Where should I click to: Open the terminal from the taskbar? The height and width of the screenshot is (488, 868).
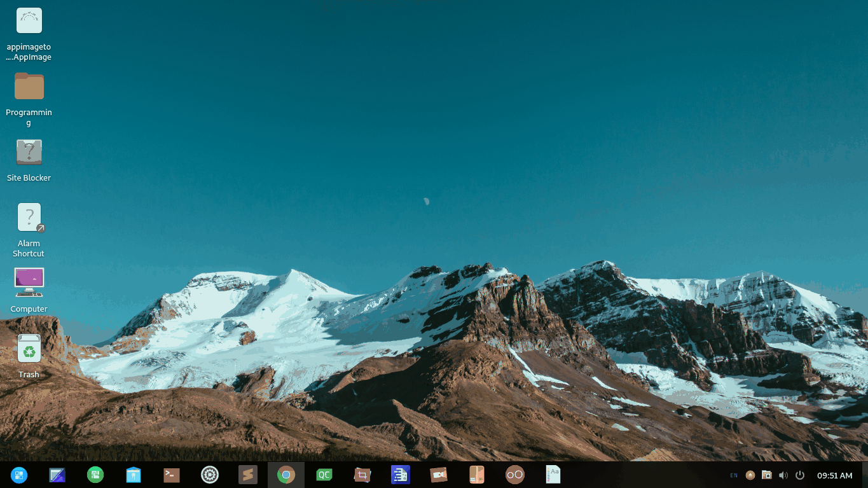[x=172, y=475]
